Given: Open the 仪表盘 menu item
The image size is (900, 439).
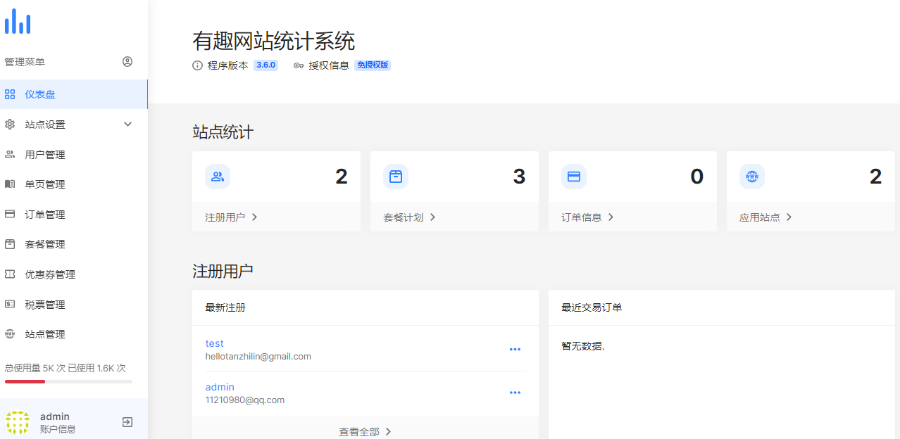Looking at the screenshot, I should (x=73, y=95).
